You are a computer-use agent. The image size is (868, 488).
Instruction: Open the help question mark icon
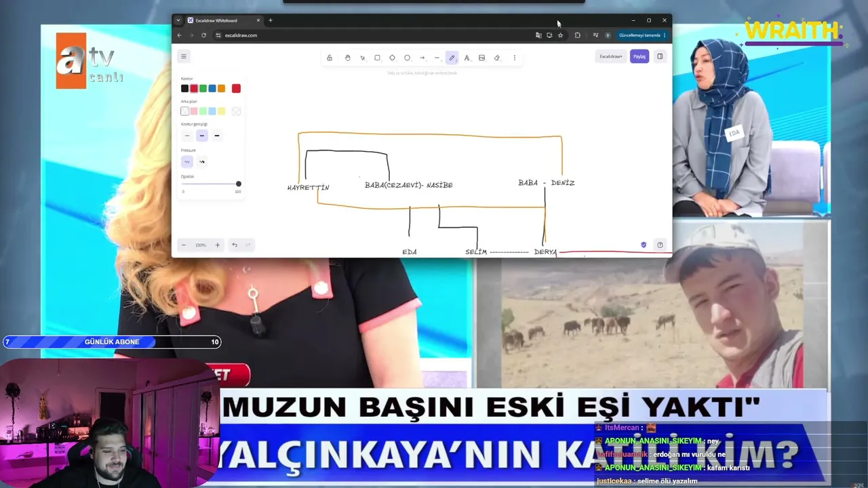click(x=660, y=245)
